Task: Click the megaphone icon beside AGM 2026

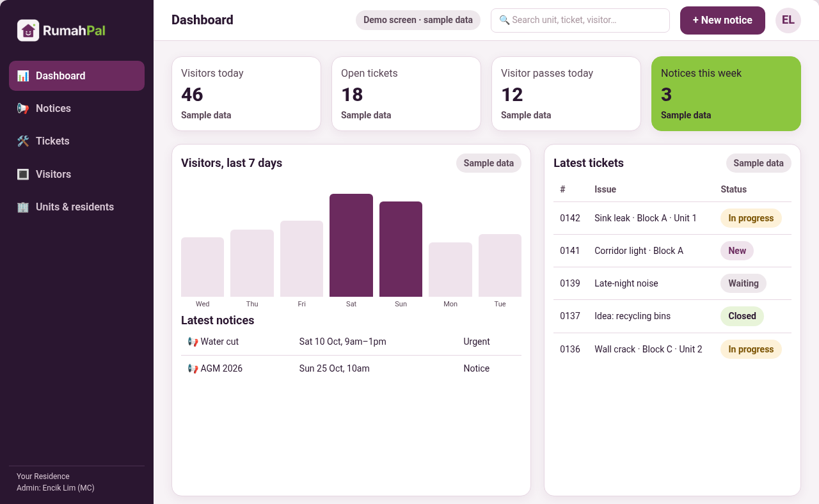Action: [x=193, y=368]
